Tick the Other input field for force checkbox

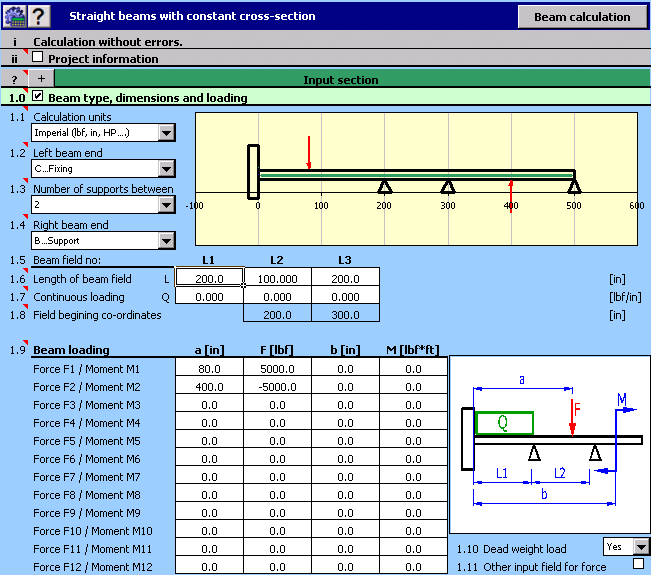[638, 565]
